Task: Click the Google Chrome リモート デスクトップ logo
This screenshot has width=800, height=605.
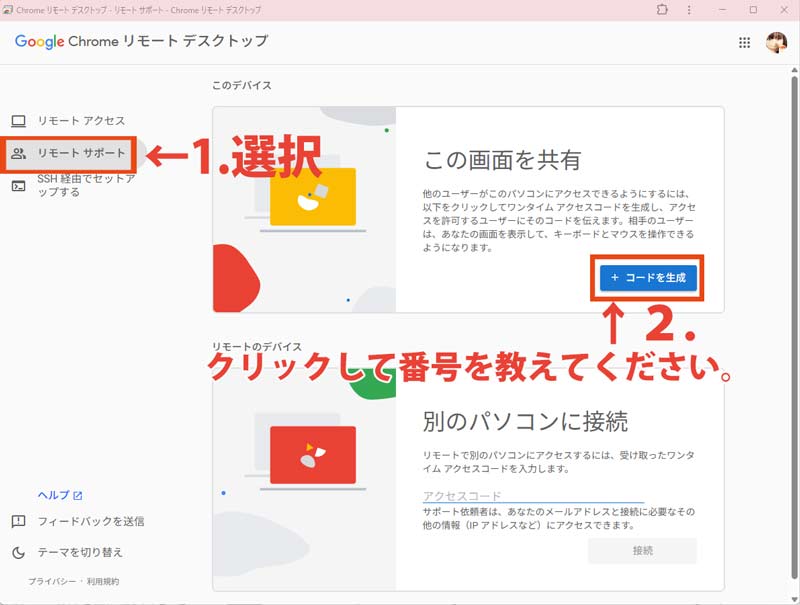Action: (x=141, y=42)
